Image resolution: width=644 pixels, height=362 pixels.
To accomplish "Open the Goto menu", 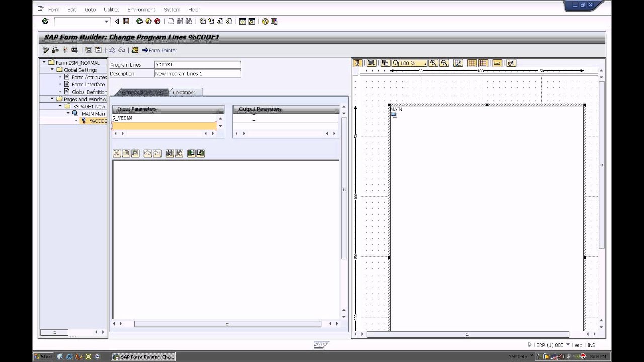I will click(90, 9).
